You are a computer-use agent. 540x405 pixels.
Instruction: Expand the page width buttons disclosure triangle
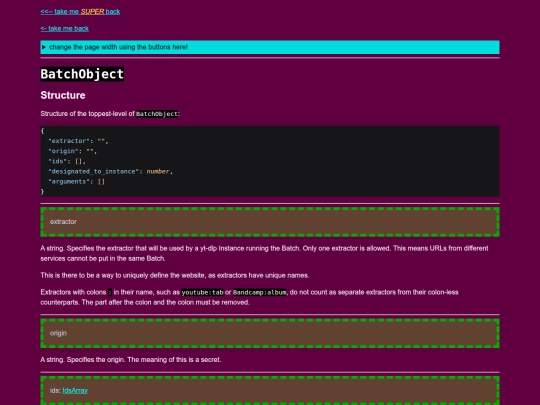coord(44,47)
